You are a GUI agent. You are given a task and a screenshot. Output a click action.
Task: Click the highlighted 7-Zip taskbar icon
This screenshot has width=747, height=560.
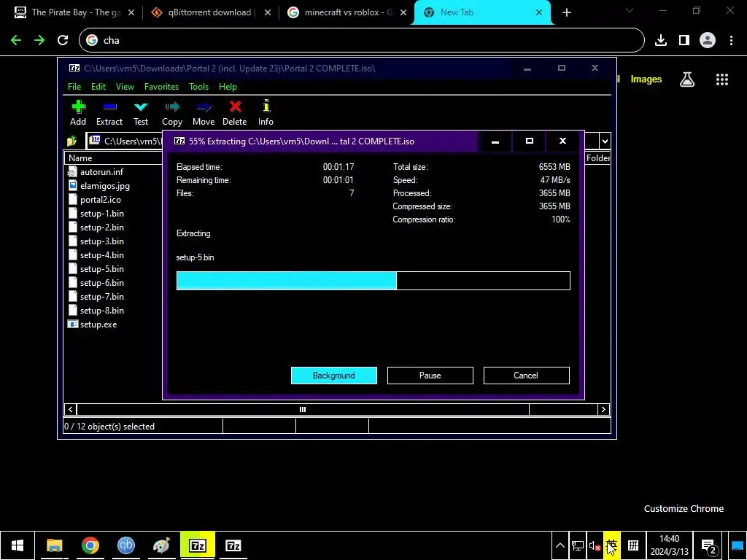click(x=198, y=545)
